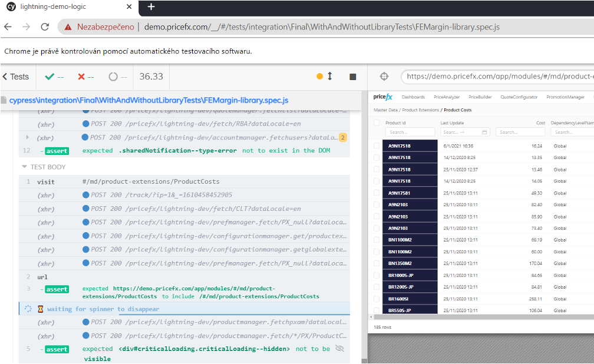Open the Dashboards menu
The width and height of the screenshot is (594, 364).
pyautogui.click(x=413, y=97)
